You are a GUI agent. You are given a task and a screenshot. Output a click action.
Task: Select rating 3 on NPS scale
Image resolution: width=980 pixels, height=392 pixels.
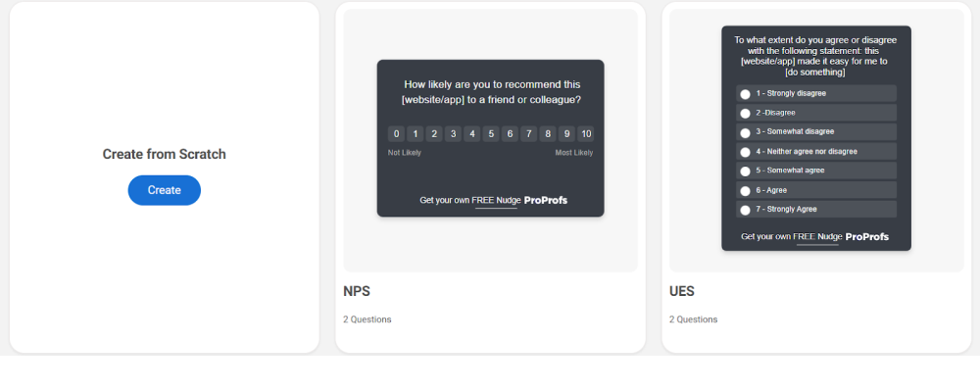point(453,134)
